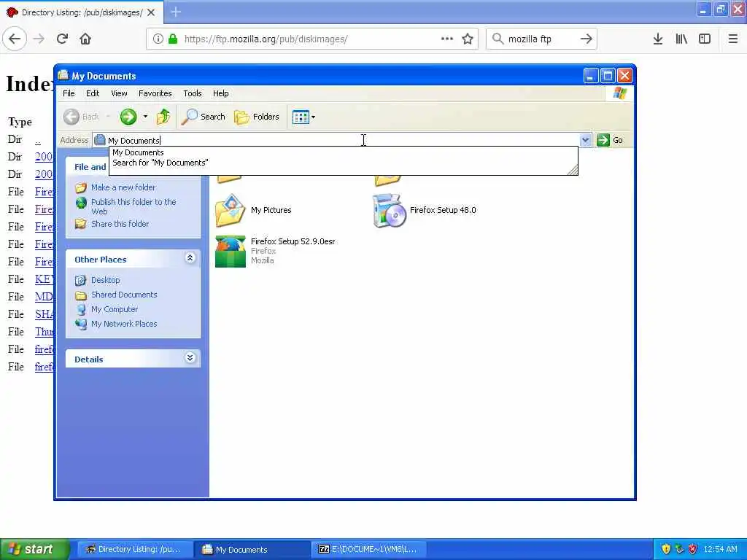Click the system tray clock 12:54 AM

[720, 550]
